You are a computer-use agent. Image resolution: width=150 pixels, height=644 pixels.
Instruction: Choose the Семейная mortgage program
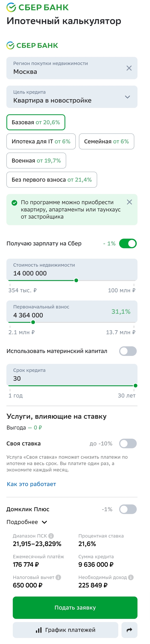point(106,141)
